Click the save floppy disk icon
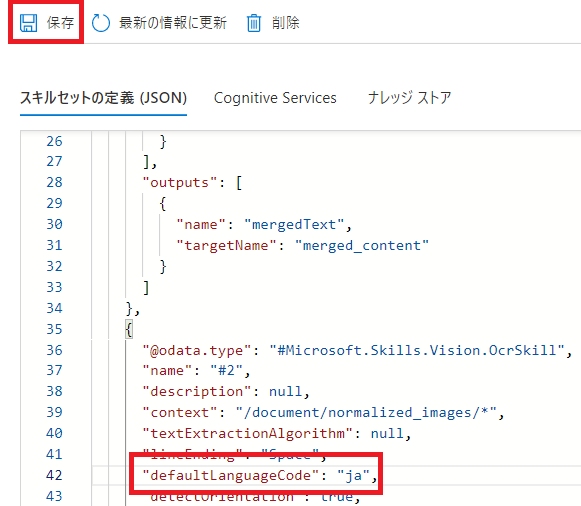Screen dimensions: 581x506 [29, 23]
